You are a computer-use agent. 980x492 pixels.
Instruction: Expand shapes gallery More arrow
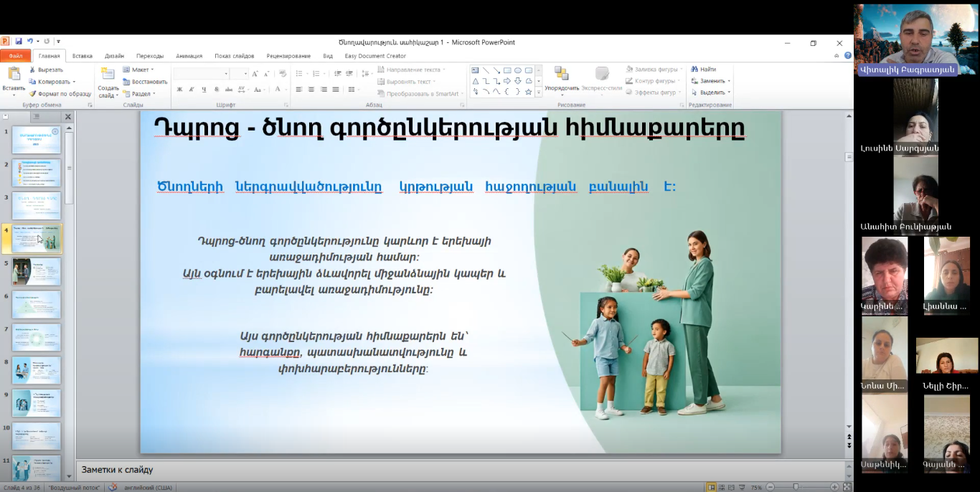point(539,93)
